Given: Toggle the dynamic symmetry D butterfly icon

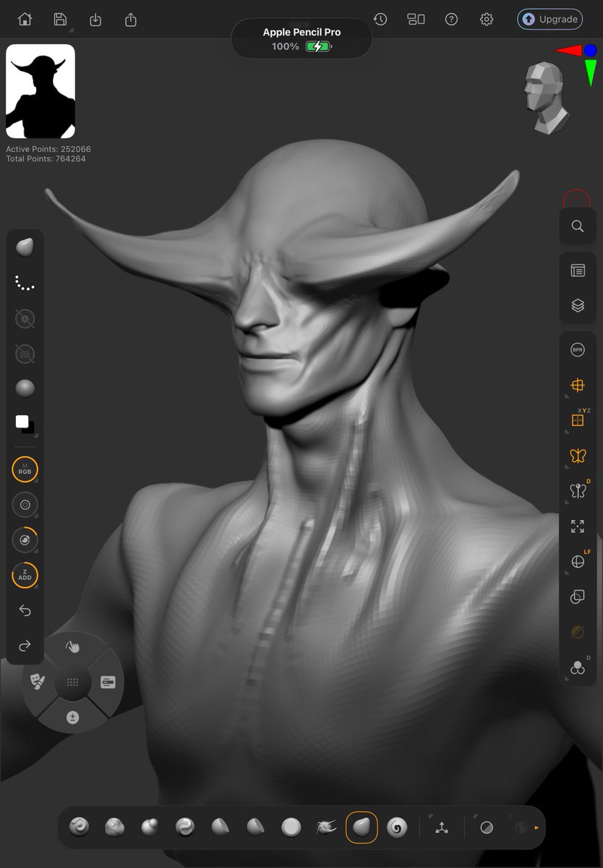Looking at the screenshot, I should coord(578,490).
